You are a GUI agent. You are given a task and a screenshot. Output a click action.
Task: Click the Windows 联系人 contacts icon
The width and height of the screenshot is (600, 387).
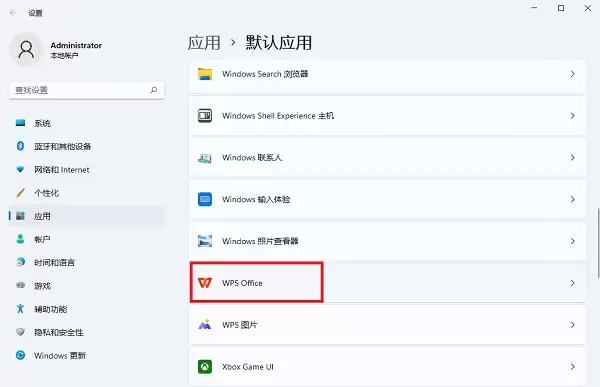[x=205, y=158]
